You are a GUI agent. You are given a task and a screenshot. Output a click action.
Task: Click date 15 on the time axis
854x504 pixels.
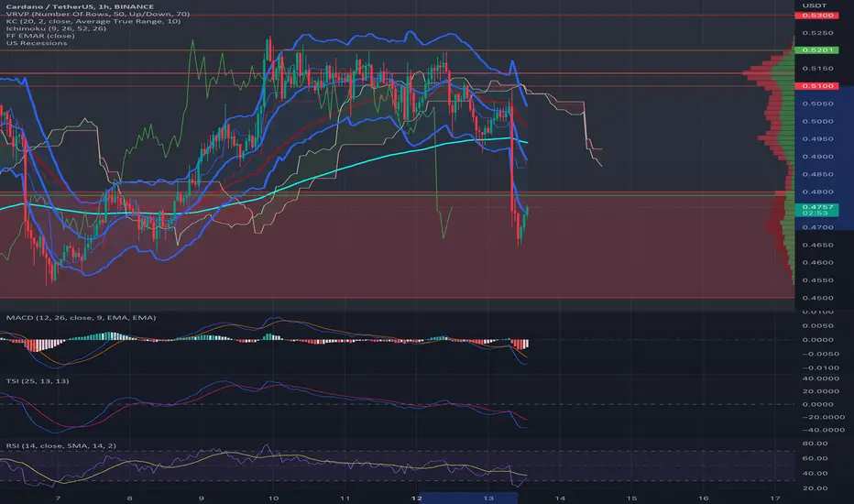631,498
